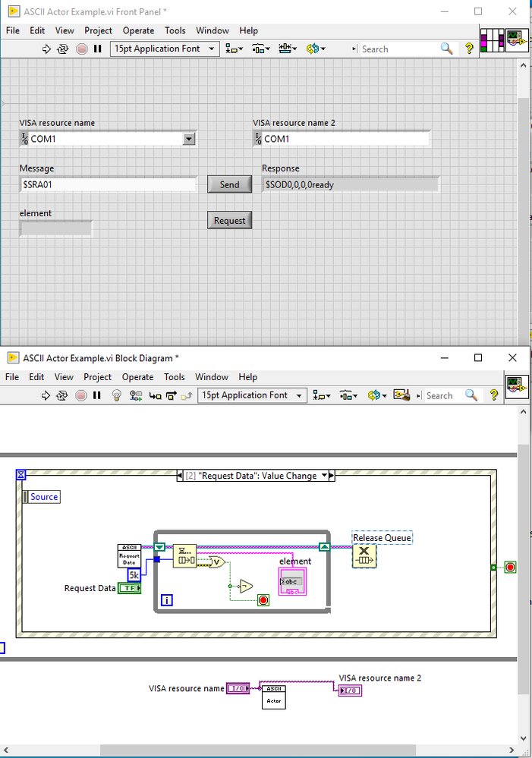The width and height of the screenshot is (532, 758).
Task: Run the VI from the Block Diagram toolbar
Action: pyautogui.click(x=46, y=395)
